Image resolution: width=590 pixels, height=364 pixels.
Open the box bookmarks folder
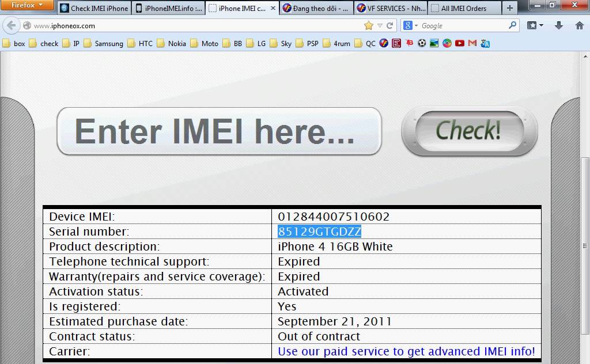click(14, 44)
